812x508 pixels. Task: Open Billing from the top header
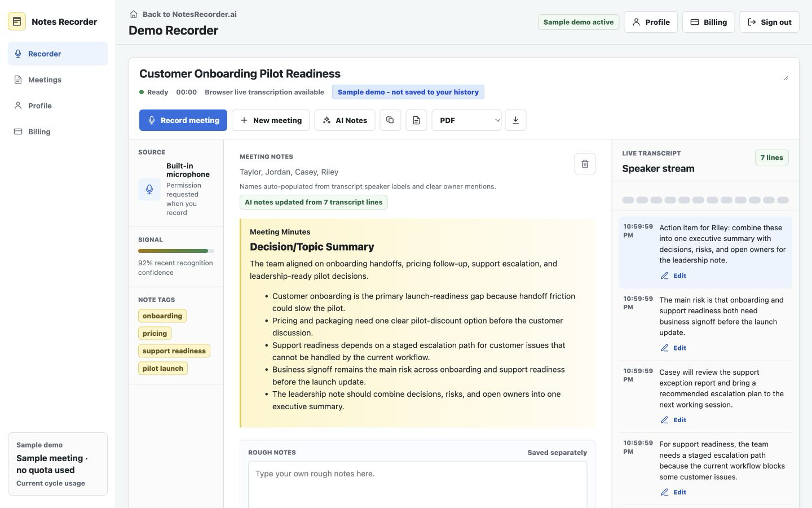coord(708,22)
